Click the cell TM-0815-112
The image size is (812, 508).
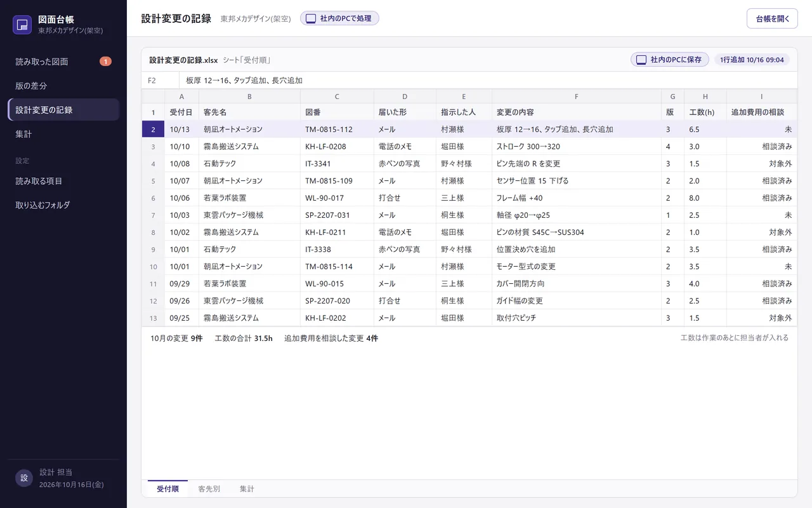click(x=337, y=130)
